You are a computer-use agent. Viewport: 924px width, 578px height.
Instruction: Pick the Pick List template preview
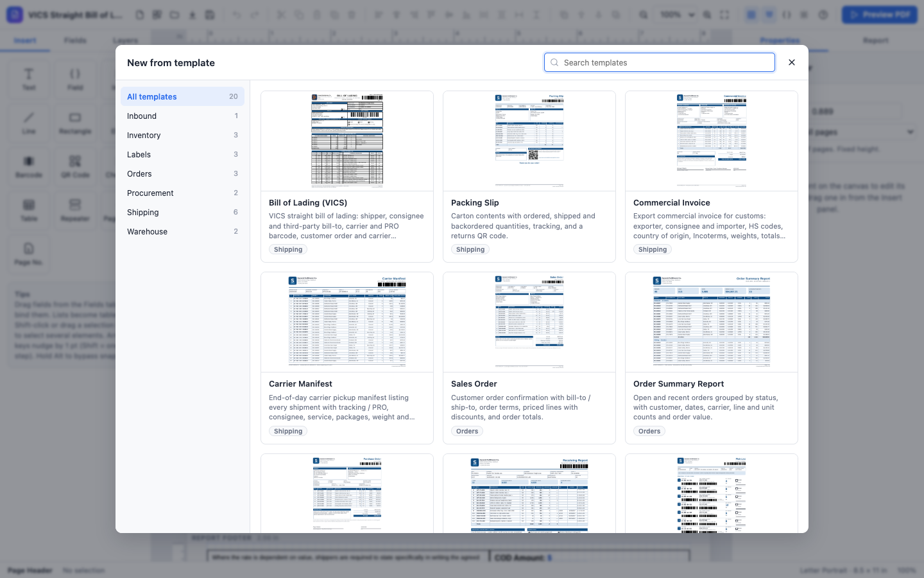712,493
